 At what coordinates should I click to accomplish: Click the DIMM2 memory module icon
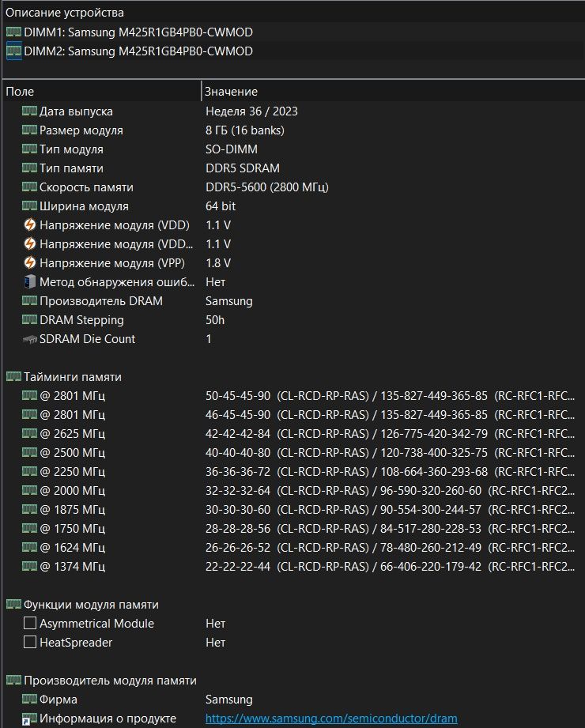(13, 51)
